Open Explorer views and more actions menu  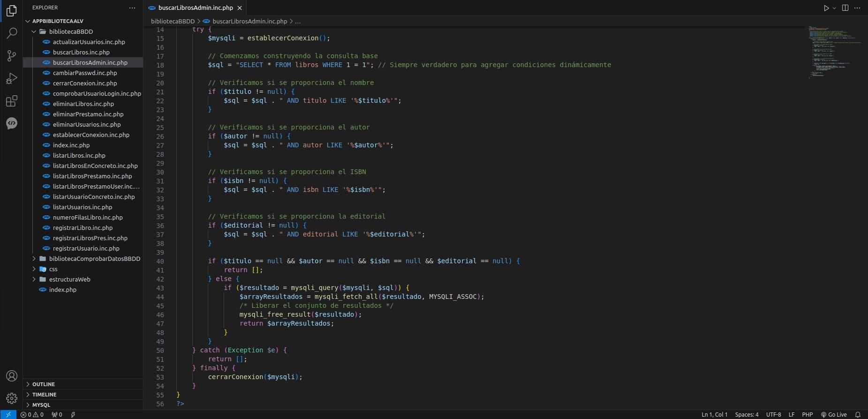click(132, 8)
